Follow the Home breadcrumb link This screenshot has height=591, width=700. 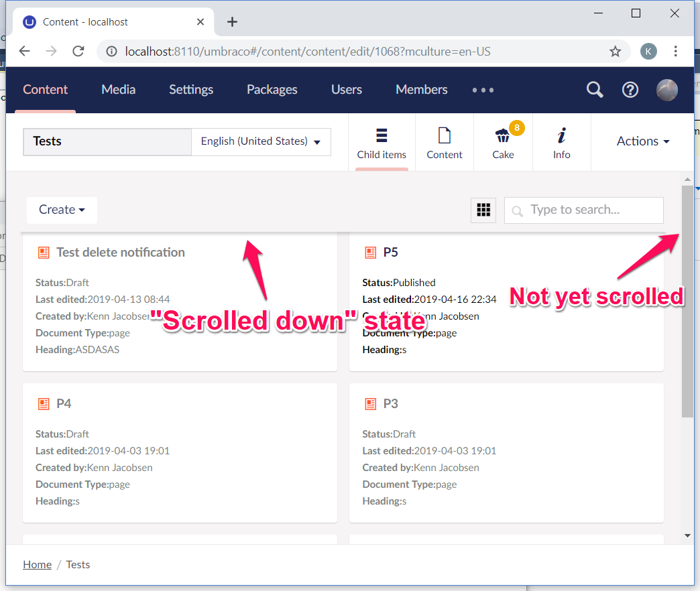pyautogui.click(x=37, y=564)
